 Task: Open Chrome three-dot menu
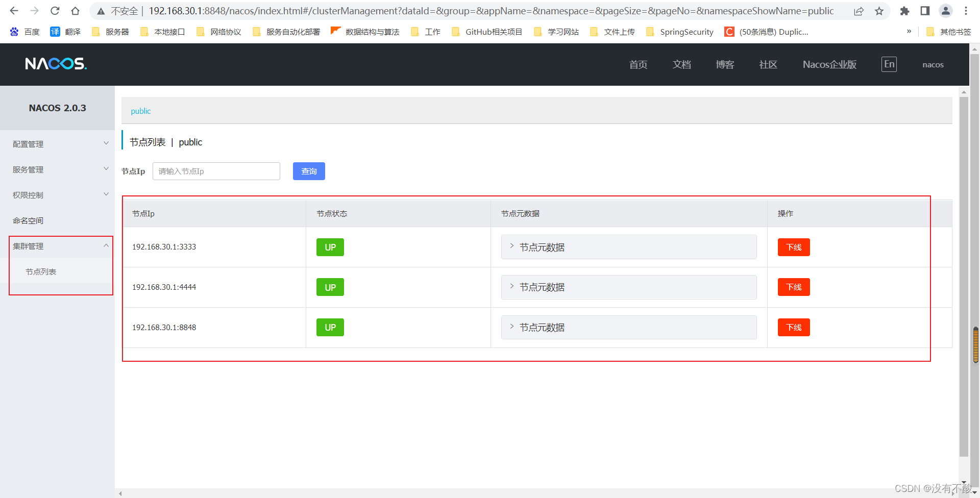coord(966,11)
